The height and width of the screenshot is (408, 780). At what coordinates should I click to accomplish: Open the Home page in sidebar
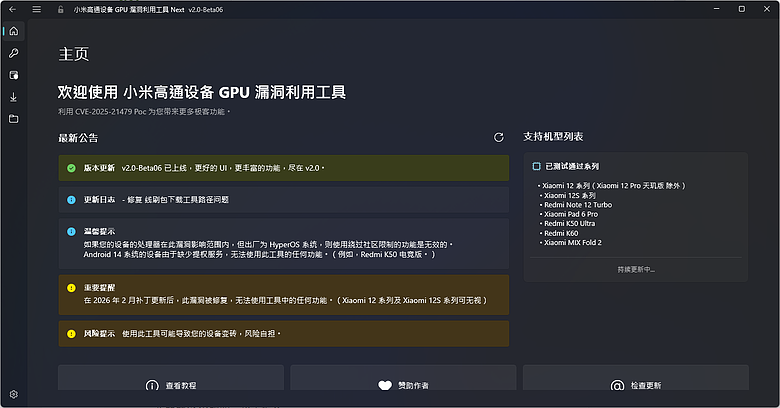point(13,31)
